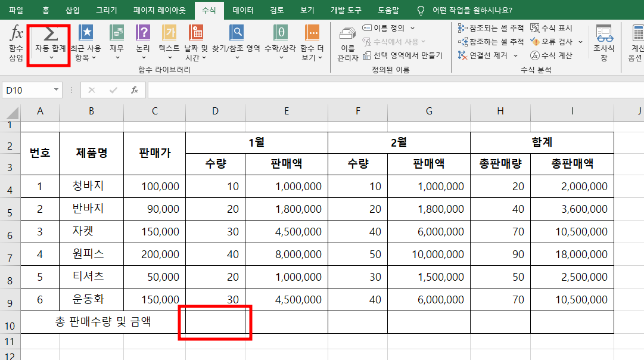Click Trace Dependents (참조하는 셀 추적)
This screenshot has width=644, height=360.
(491, 42)
